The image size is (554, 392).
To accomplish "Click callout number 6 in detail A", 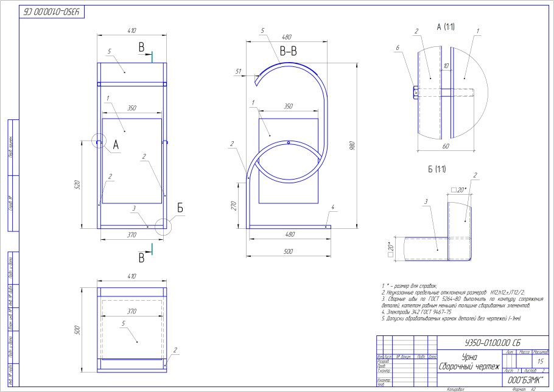I will [x=398, y=47].
